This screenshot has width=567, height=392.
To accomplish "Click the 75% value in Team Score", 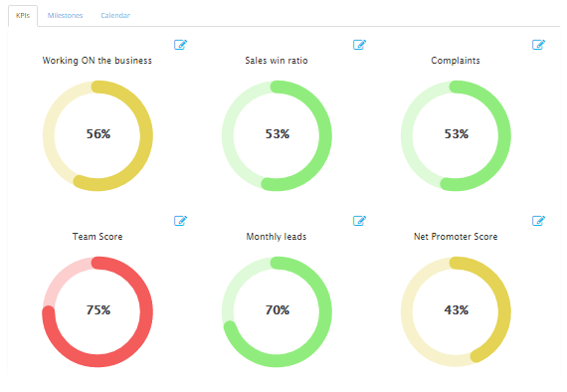I will [x=98, y=309].
